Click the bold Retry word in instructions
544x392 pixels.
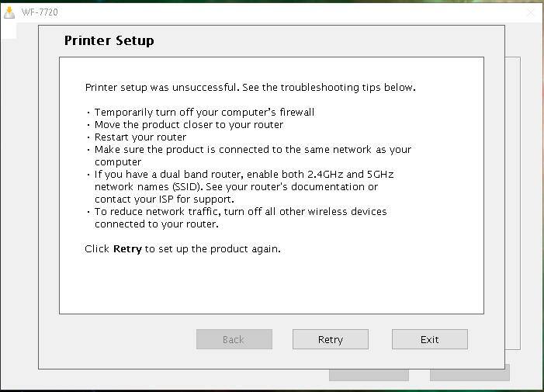[127, 249]
